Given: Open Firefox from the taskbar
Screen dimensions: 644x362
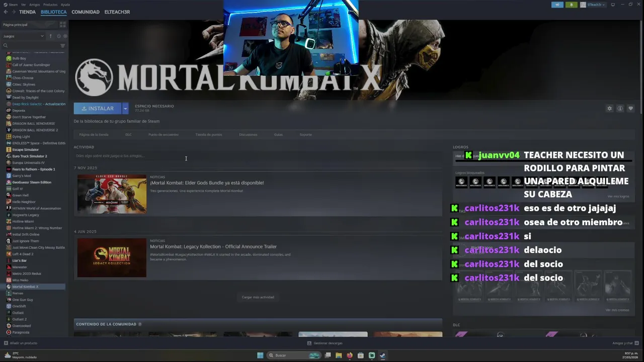Looking at the screenshot, I should point(350,355).
